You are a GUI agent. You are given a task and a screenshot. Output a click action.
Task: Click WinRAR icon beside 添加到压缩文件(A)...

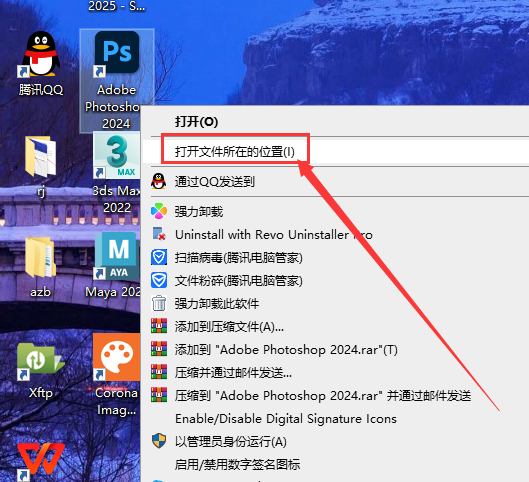point(159,326)
